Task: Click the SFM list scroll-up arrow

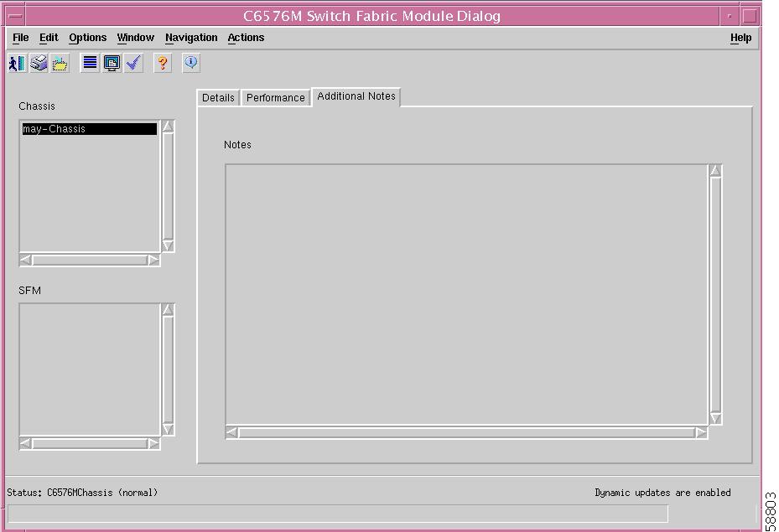Action: (168, 310)
